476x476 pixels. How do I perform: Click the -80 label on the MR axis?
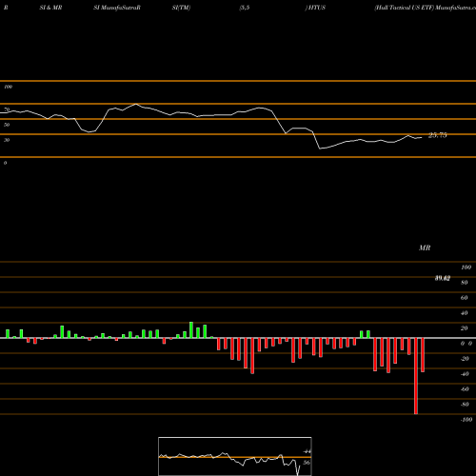[465, 405]
